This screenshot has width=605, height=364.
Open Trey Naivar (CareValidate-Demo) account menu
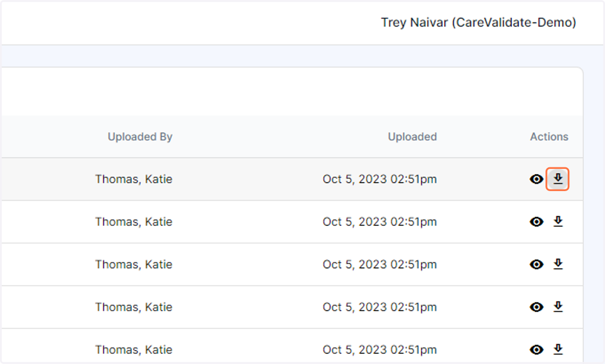[478, 23]
